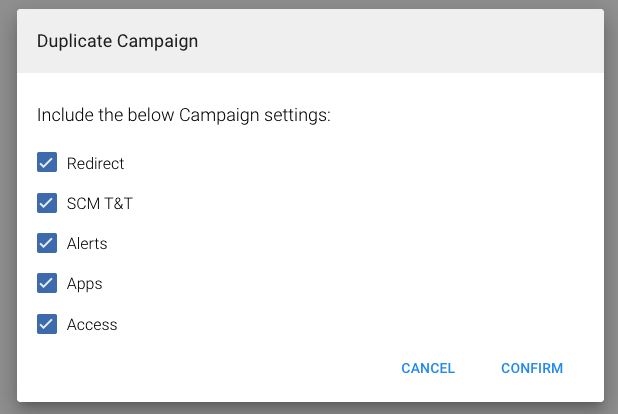Viewport: 618px width, 414px height.
Task: Click the Redirect label text
Action: coord(95,163)
